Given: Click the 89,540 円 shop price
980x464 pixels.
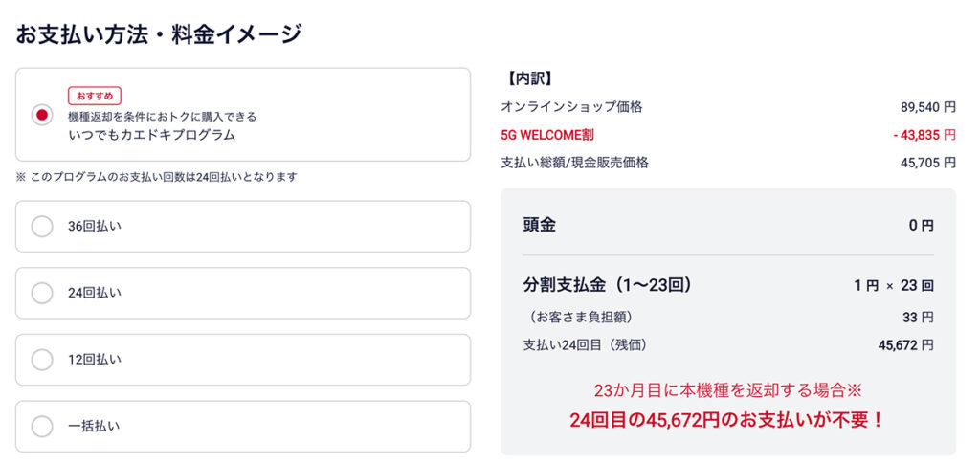Looking at the screenshot, I should pyautogui.click(x=927, y=106).
